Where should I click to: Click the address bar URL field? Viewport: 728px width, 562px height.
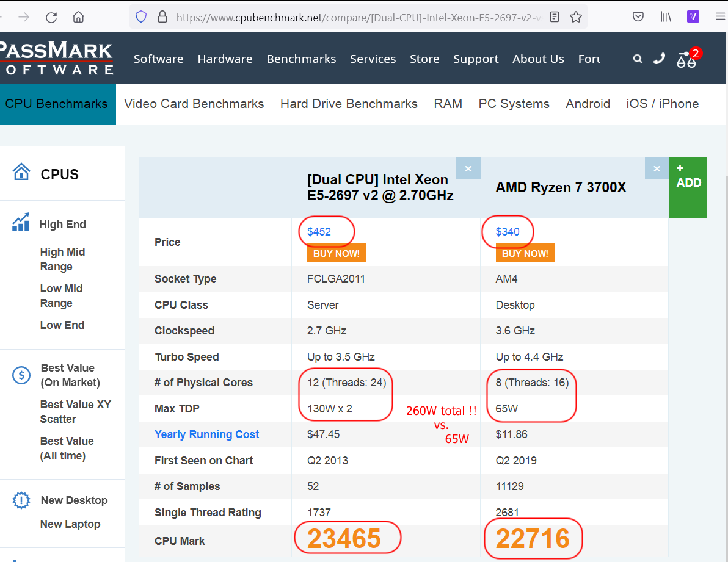coord(359,18)
